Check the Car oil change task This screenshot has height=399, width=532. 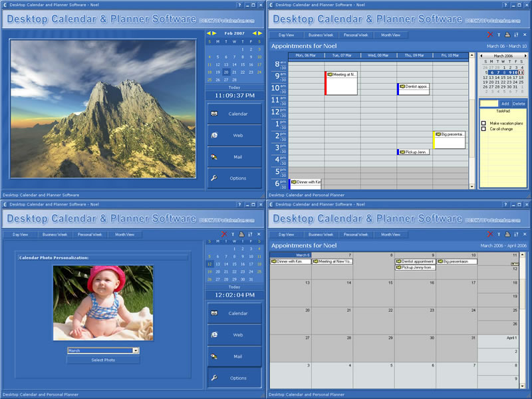[x=483, y=129]
